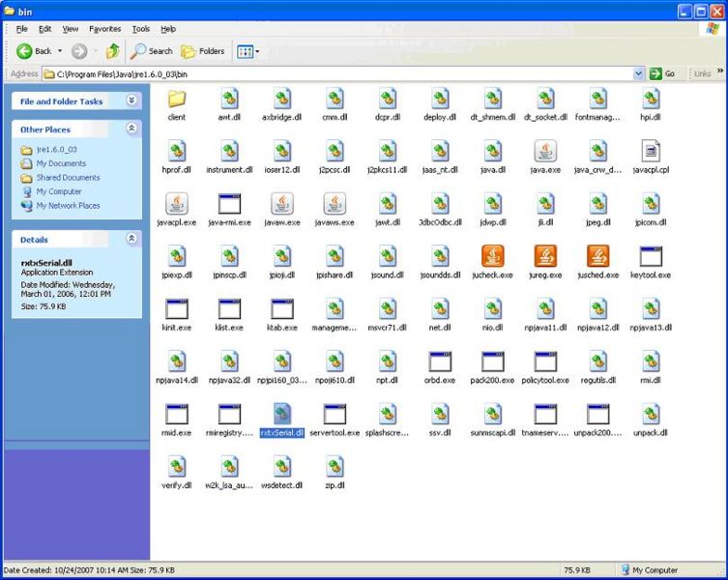Select the java.exe file icon

click(x=545, y=151)
